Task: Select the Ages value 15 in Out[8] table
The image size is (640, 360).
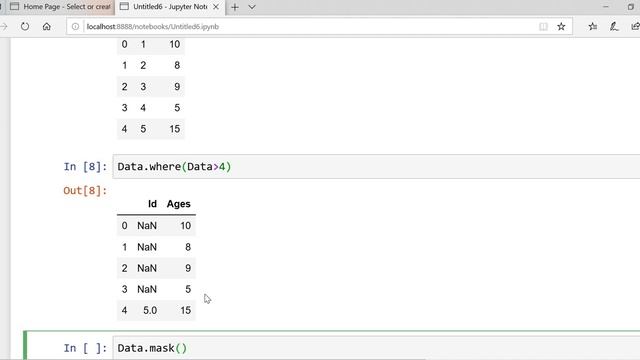Action: pyautogui.click(x=185, y=310)
